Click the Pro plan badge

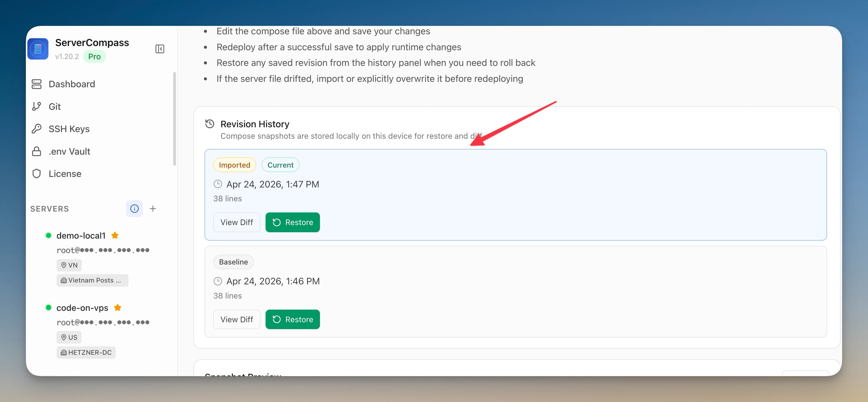[x=94, y=56]
